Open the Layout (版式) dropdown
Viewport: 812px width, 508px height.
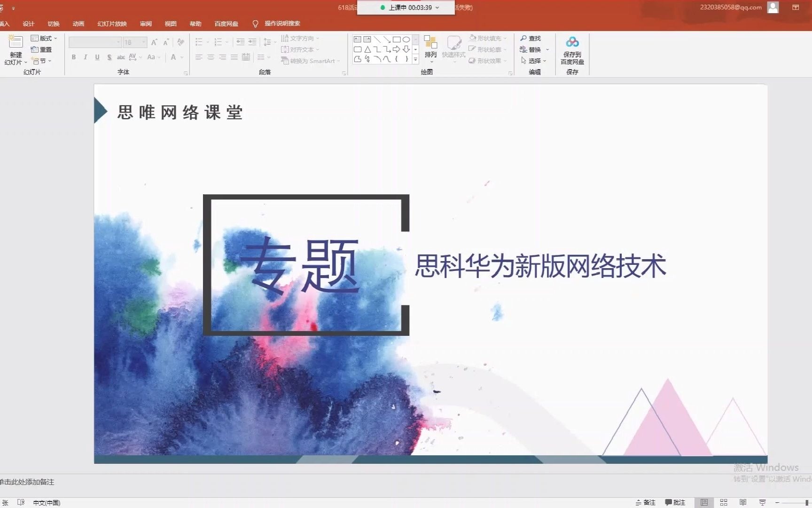point(44,38)
